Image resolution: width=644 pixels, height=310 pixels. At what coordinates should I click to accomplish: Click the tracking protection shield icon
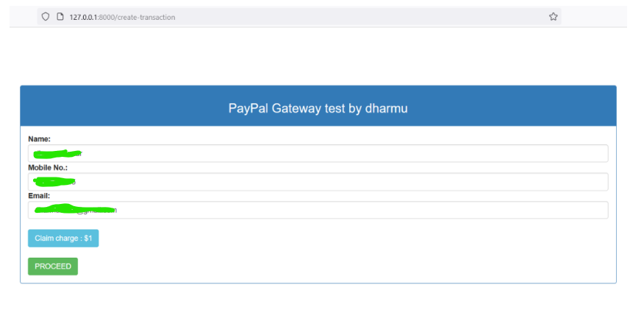click(x=46, y=17)
